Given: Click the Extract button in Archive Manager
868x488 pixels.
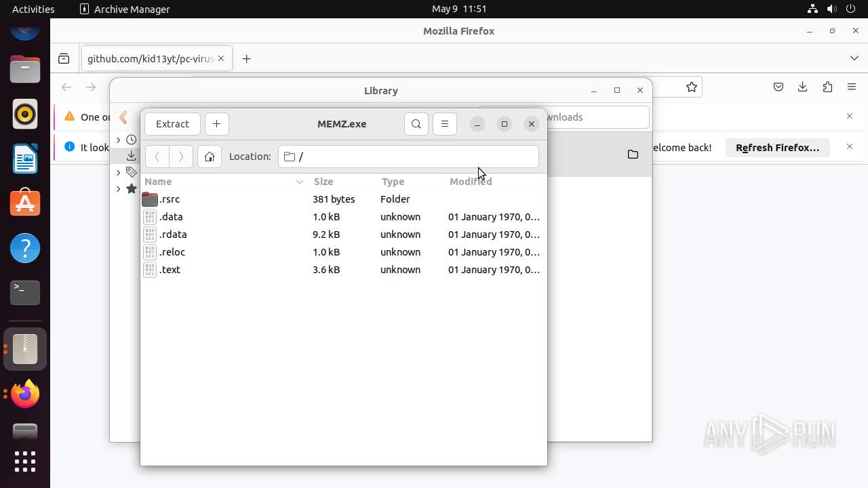Looking at the screenshot, I should pos(172,124).
